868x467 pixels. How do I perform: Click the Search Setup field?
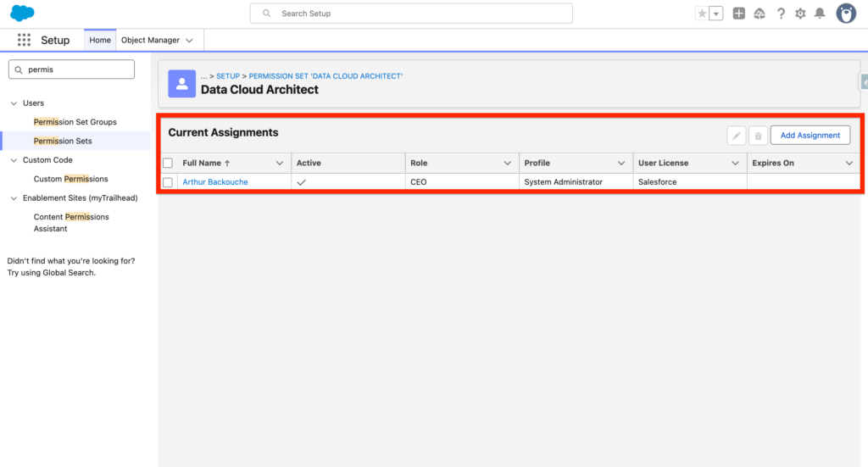point(411,14)
